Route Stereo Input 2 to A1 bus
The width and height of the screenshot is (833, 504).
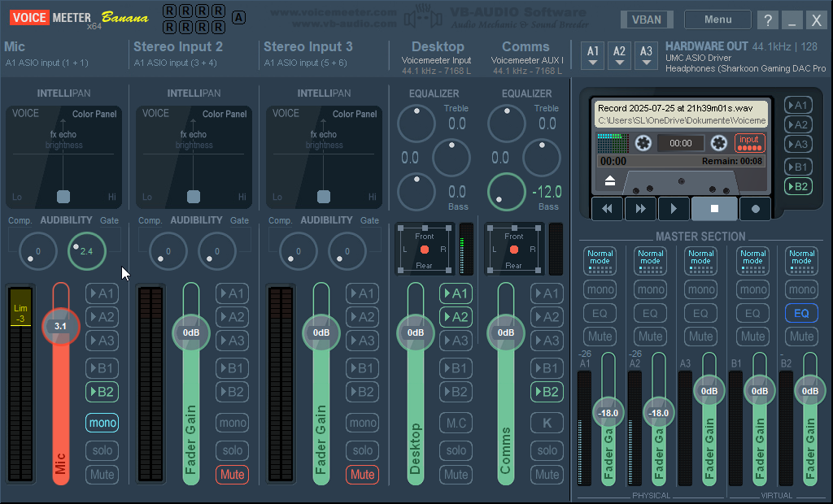tap(232, 293)
